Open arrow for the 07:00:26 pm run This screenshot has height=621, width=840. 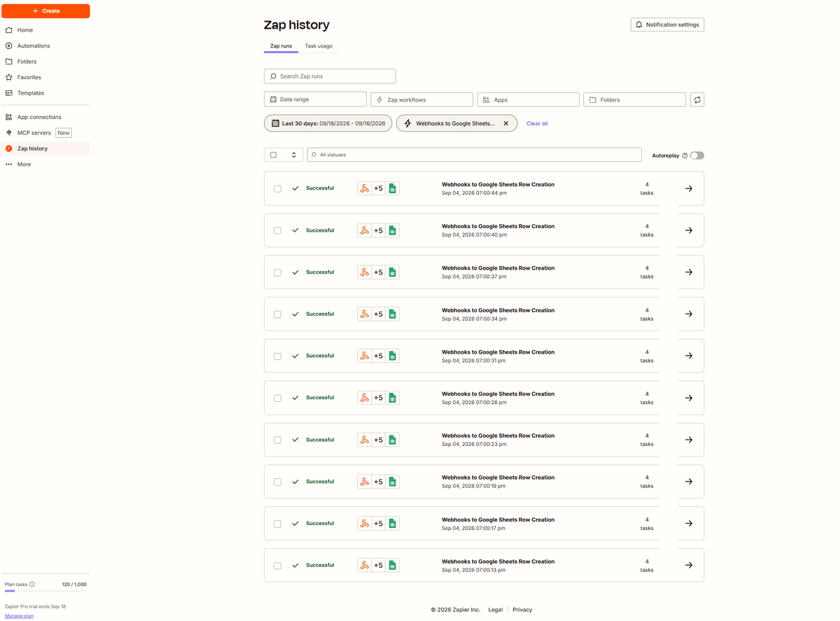coord(689,398)
